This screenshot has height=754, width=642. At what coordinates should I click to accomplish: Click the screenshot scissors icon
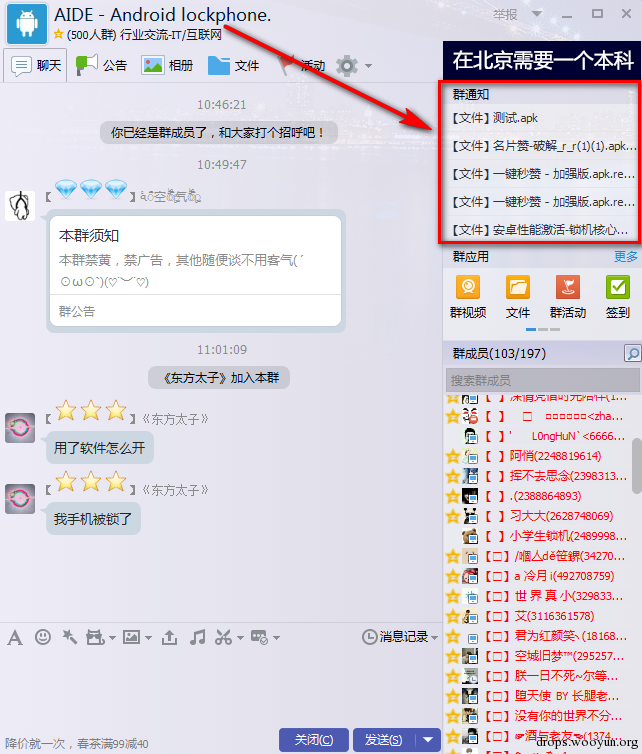224,638
